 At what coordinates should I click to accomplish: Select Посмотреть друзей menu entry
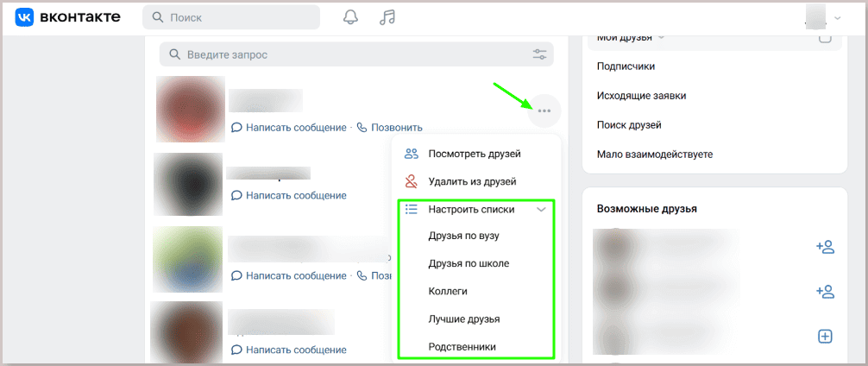[x=476, y=154]
